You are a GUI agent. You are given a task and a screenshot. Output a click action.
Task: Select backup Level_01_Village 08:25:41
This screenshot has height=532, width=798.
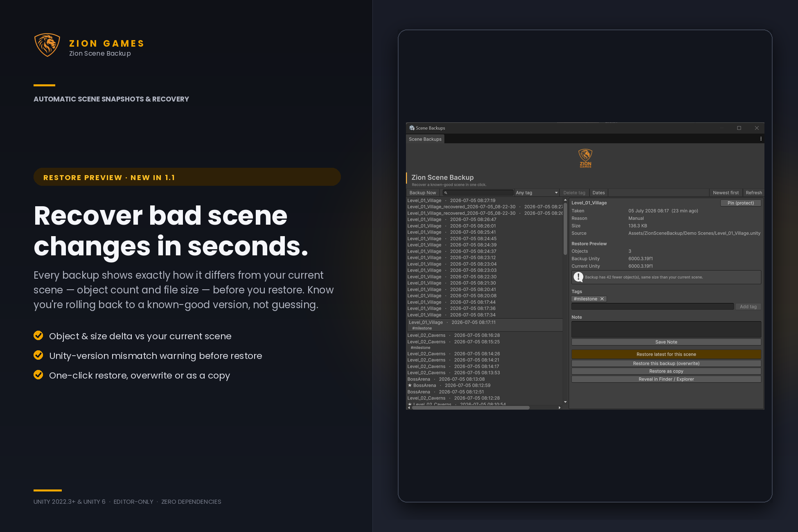tap(485, 232)
